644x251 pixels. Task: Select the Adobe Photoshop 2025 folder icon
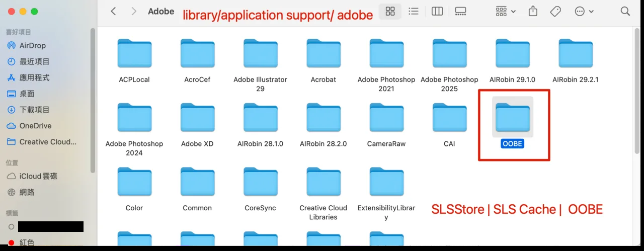point(449,53)
